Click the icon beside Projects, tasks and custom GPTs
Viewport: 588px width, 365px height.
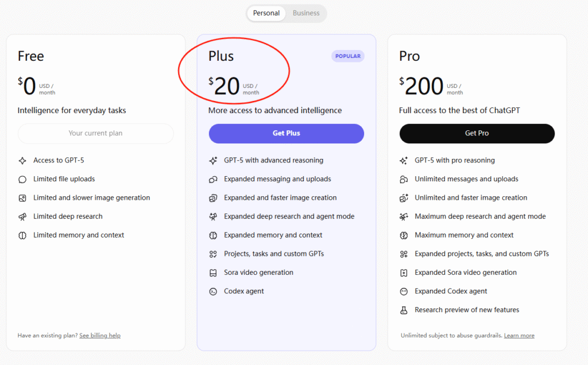coord(213,254)
